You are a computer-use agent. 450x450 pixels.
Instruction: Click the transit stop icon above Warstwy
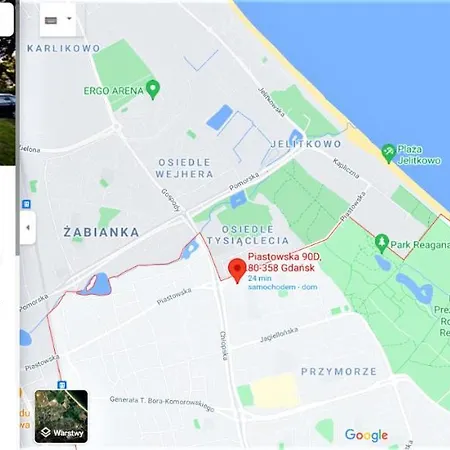click(62, 385)
